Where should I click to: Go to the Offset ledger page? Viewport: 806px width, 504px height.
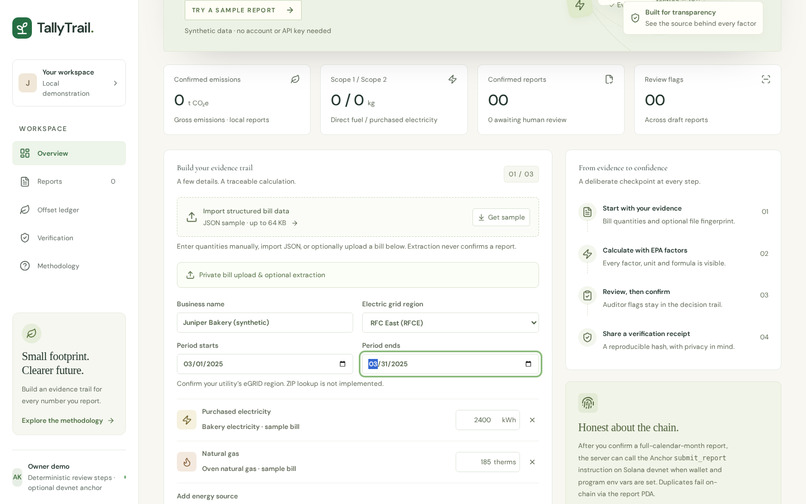(x=69, y=210)
